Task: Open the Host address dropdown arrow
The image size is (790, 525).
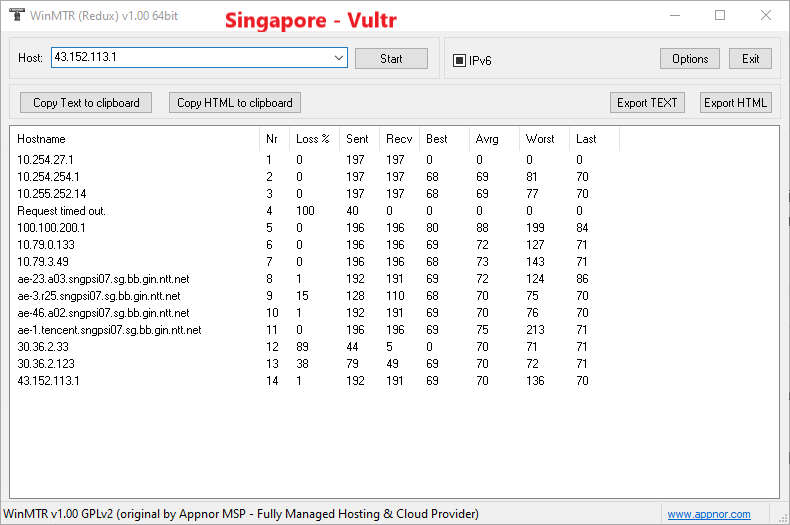Action: click(339, 58)
